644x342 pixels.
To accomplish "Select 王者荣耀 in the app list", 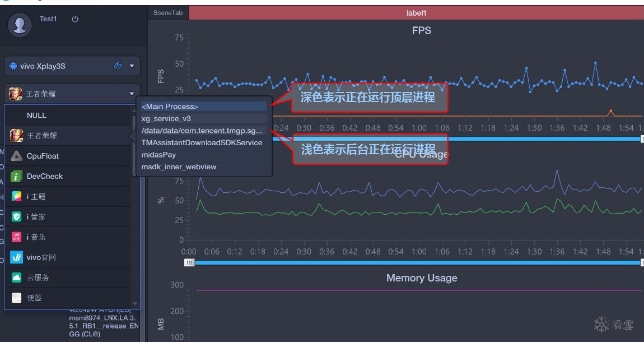I will 68,135.
